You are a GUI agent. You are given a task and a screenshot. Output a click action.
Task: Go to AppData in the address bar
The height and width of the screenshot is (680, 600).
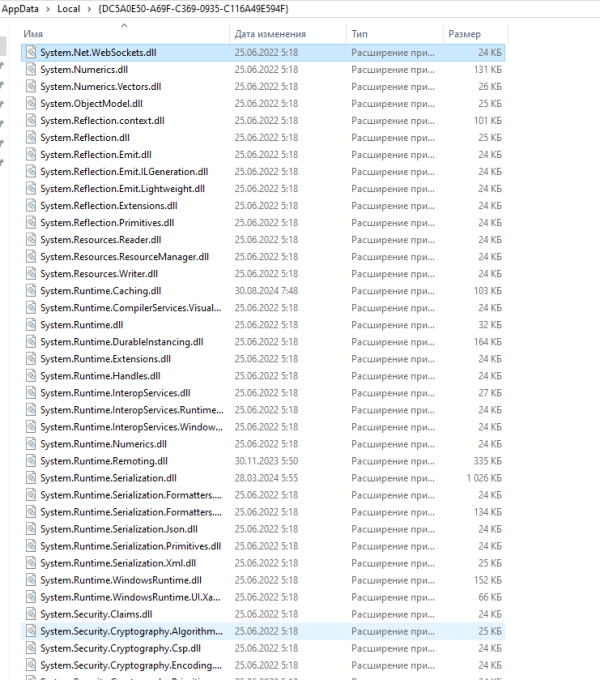pyautogui.click(x=20, y=9)
